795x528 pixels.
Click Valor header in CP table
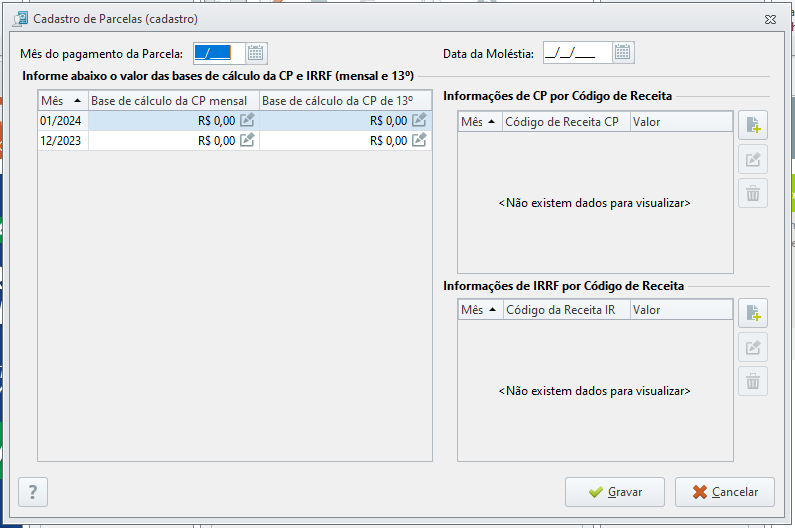click(x=681, y=122)
